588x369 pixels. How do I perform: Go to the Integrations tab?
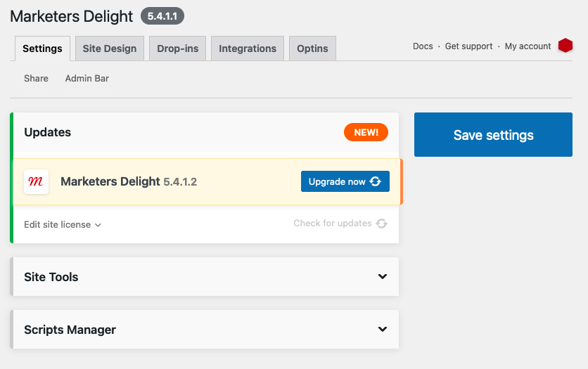(x=248, y=48)
